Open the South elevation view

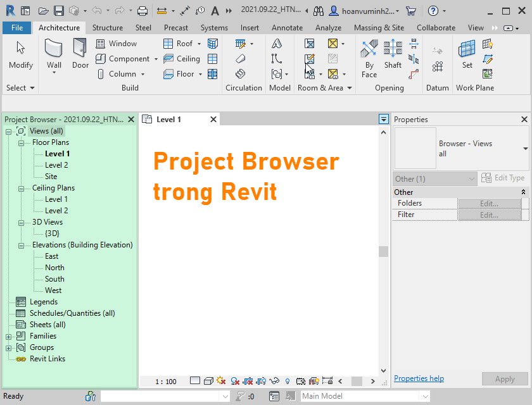54,279
